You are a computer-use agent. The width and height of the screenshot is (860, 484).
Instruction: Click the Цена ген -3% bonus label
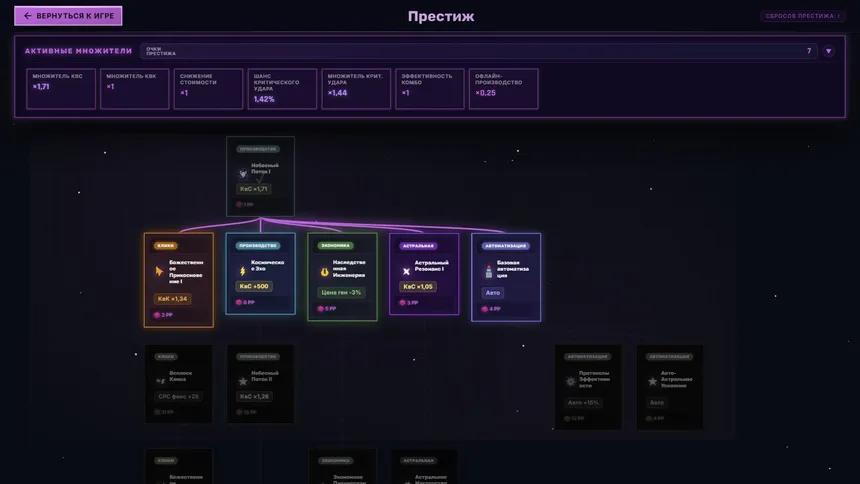(341, 292)
